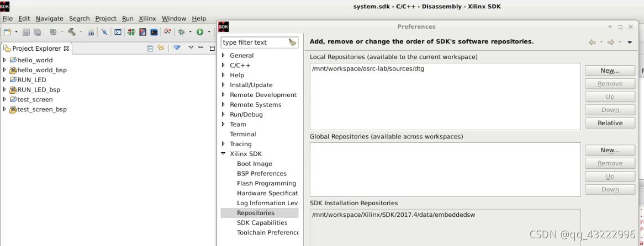Click the Debug bug icon
This screenshot has height=246, width=644.
click(181, 32)
